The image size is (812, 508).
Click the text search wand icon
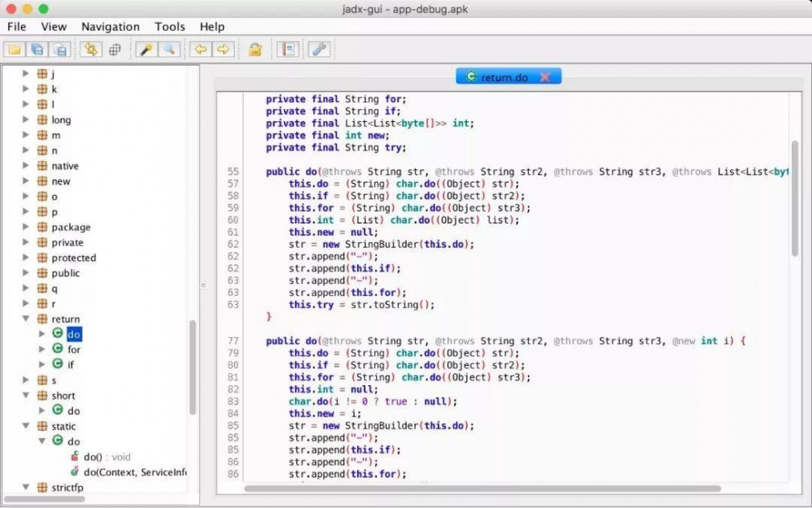click(x=146, y=50)
